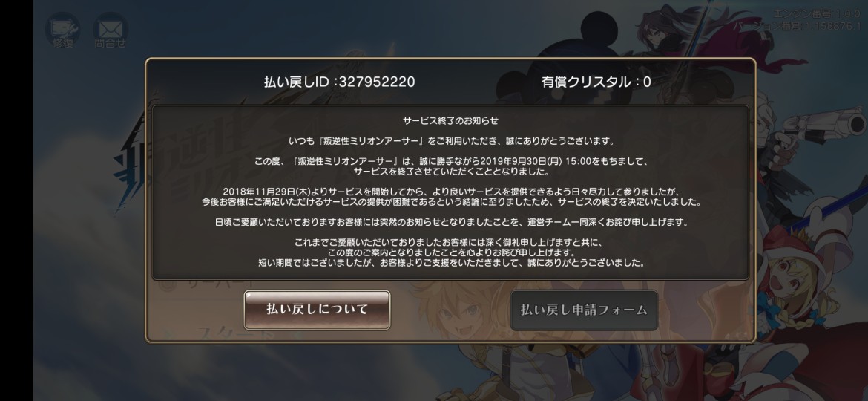Click the line mentioning 2019年9月30日 15:00
The width and height of the screenshot is (868, 401).
coord(451,161)
